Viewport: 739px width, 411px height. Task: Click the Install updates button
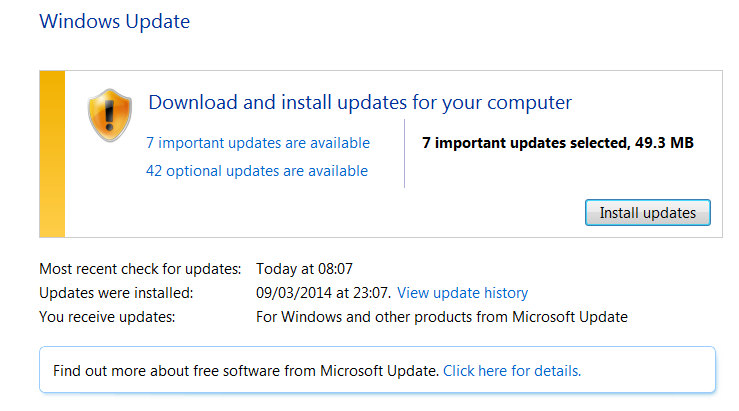click(648, 213)
